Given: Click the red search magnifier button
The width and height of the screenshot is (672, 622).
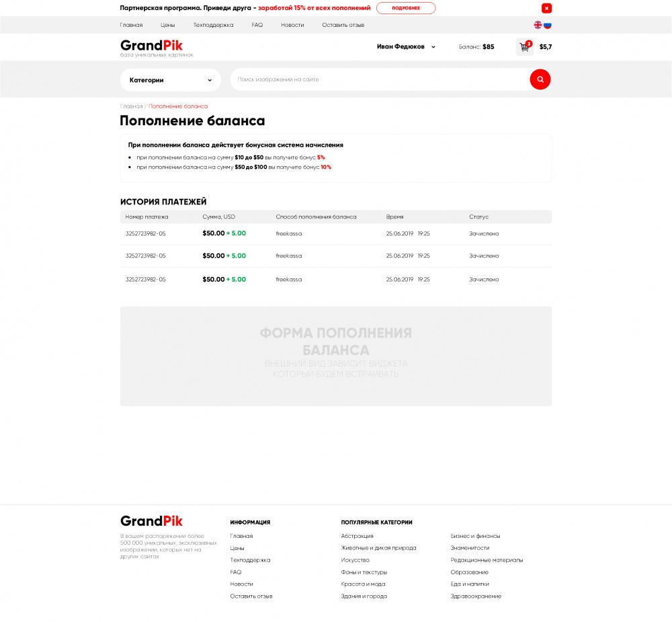Looking at the screenshot, I should tap(540, 79).
